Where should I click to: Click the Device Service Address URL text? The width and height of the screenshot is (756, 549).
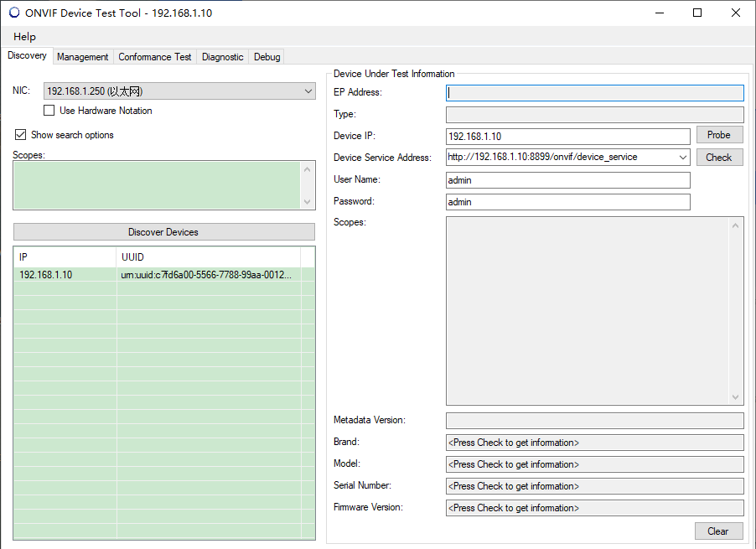542,157
